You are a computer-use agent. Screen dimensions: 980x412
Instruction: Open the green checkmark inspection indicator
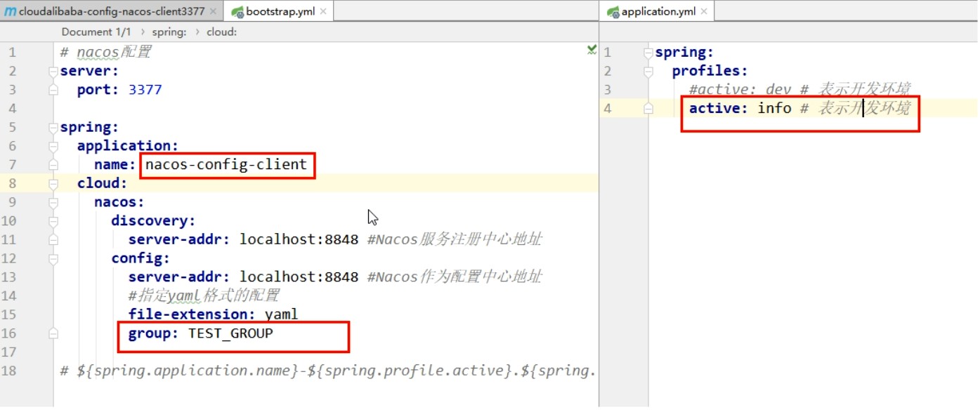pos(592,49)
